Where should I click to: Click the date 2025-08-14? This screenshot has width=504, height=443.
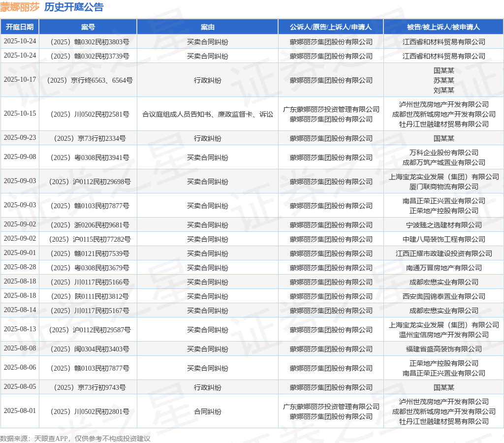20,310
